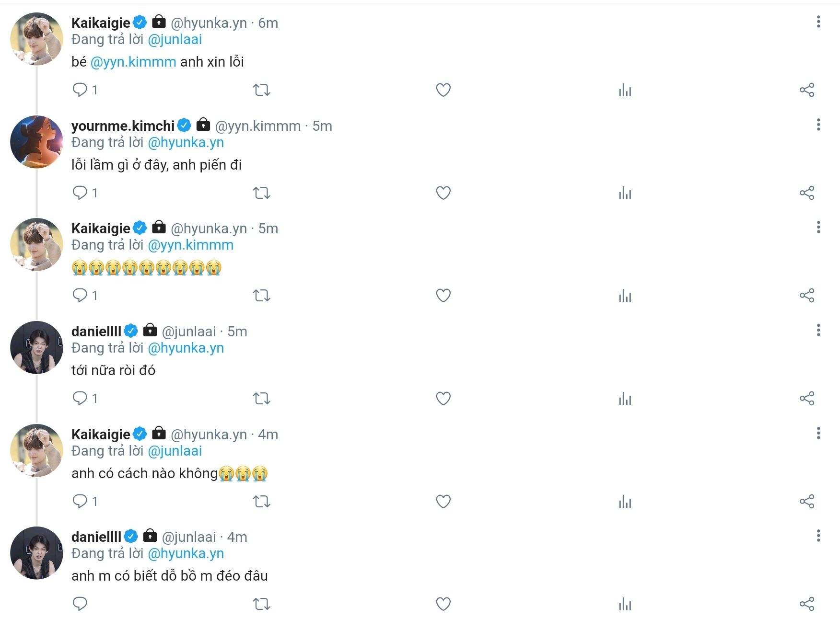Share the "anh có cách nào không" tweet
This screenshot has height=618, width=840.
point(807,502)
